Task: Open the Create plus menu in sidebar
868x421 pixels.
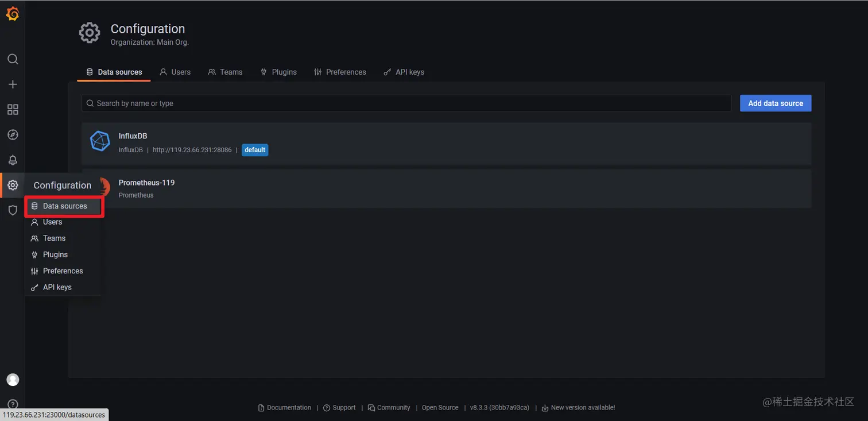Action: [13, 84]
